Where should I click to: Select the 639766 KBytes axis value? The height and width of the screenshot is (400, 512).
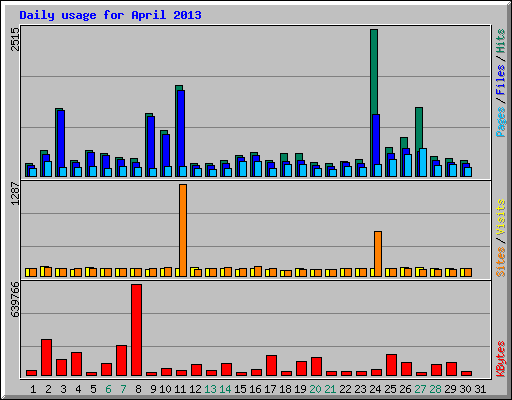coord(15,300)
